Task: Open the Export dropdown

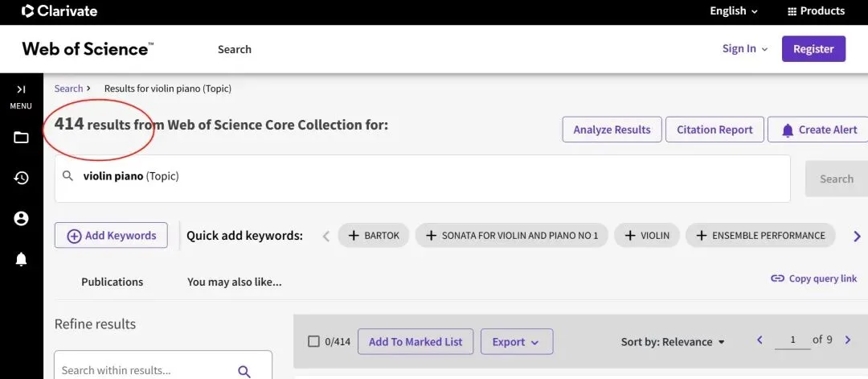Action: coord(517,342)
